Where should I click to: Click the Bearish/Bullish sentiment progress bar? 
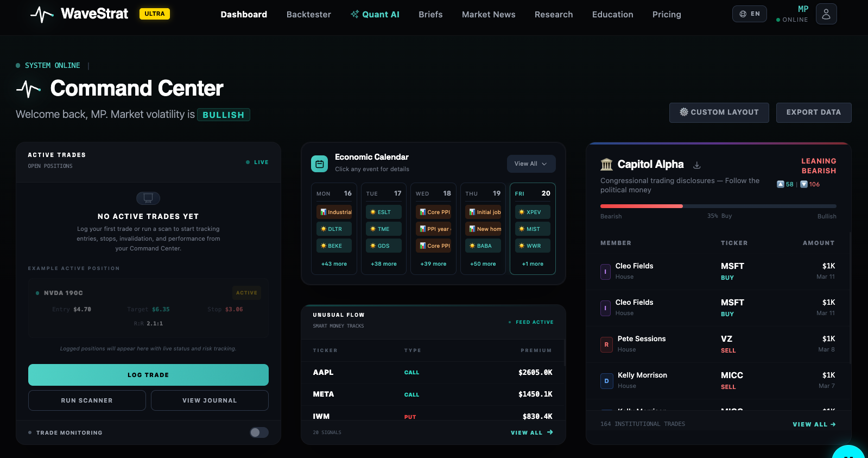tap(718, 206)
